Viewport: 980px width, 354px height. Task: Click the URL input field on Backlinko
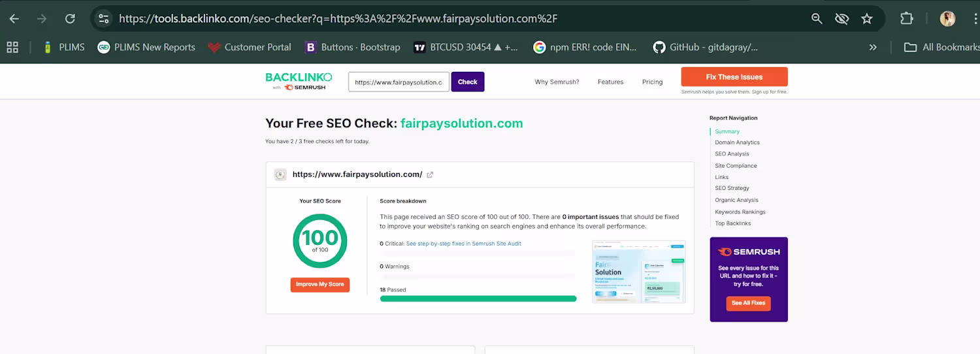pos(399,82)
